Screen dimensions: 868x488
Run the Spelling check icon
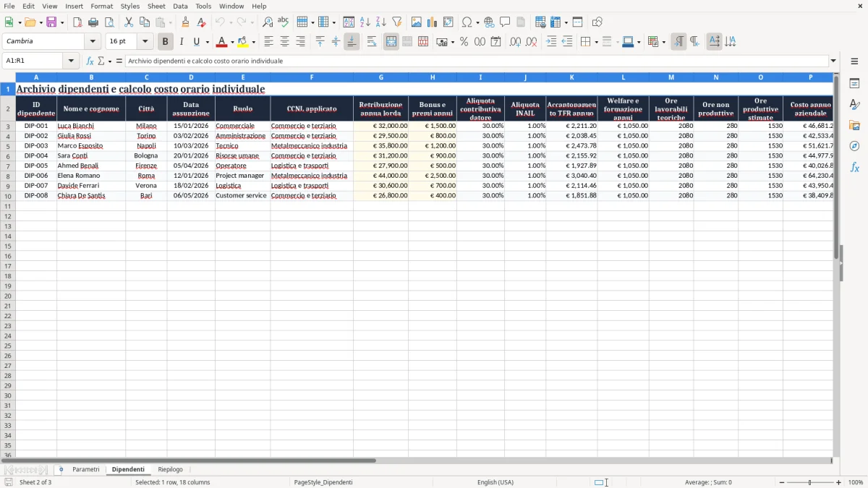coord(284,22)
